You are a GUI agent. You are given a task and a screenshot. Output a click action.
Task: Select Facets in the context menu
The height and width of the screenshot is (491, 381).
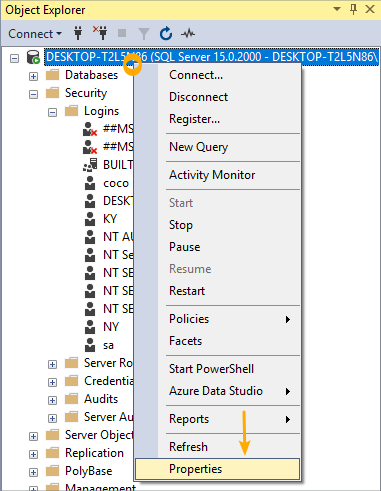pos(217,341)
